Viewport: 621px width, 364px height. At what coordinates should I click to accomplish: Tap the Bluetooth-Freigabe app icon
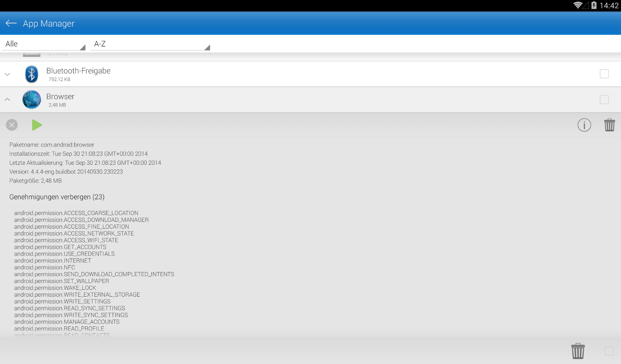click(x=32, y=74)
